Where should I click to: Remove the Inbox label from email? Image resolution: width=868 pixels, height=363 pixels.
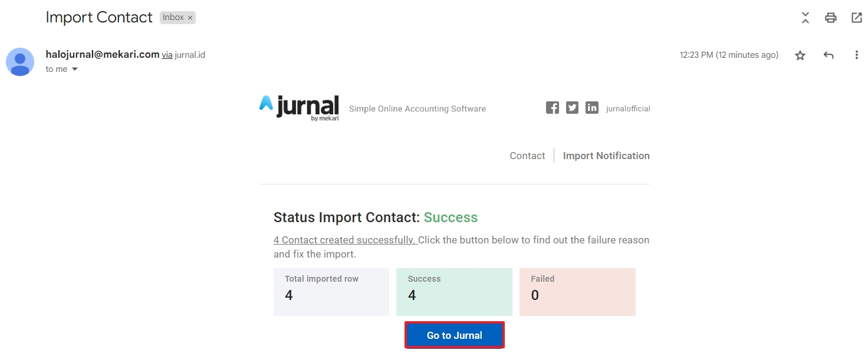(190, 18)
